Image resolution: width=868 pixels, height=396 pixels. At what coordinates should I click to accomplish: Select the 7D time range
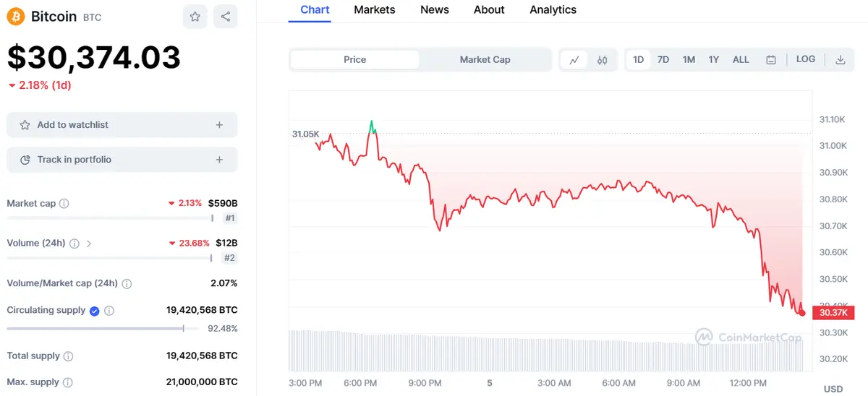663,60
